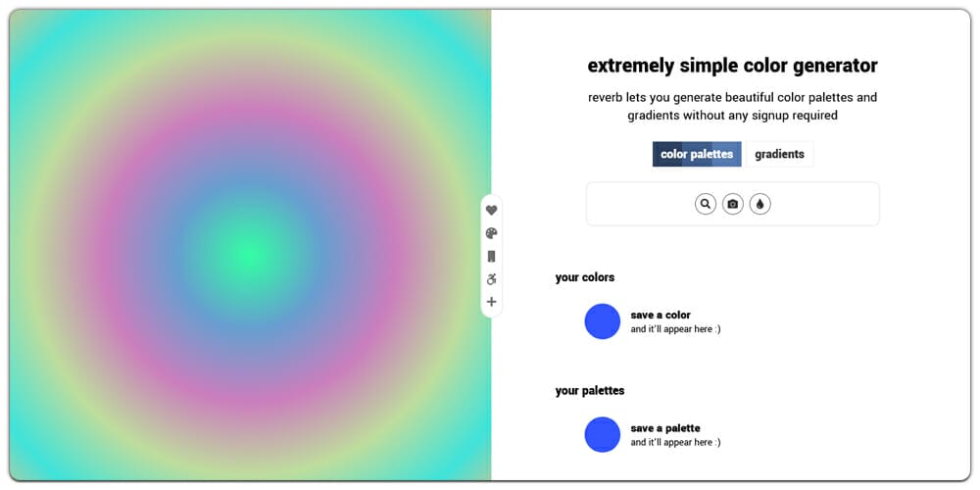980x490 pixels.
Task: Switch to the color palettes tab
Action: coord(697,154)
